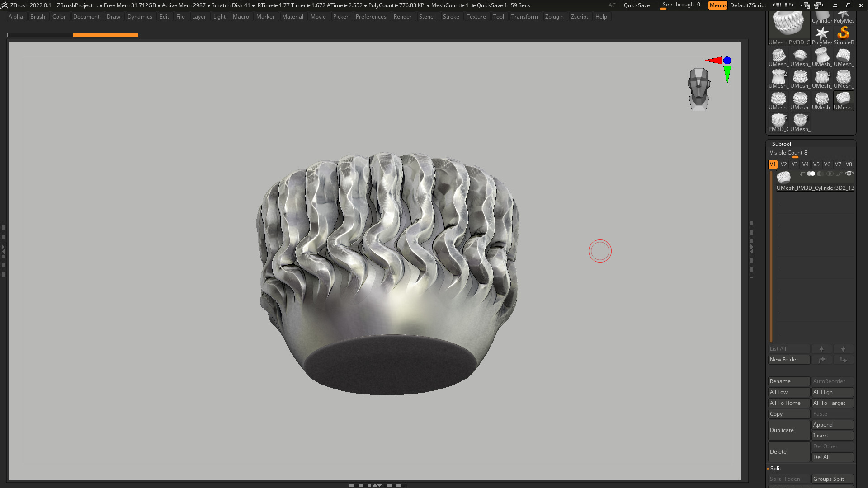868x488 pixels.
Task: Click the Append button
Action: pos(833,425)
